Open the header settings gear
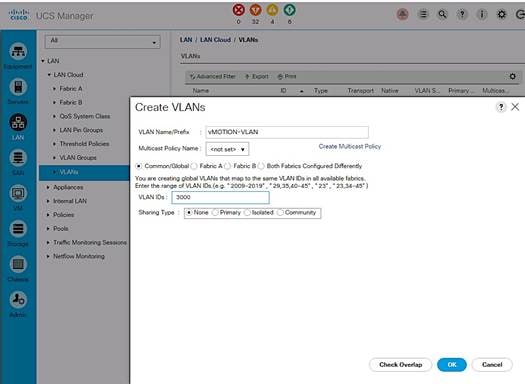 pyautogui.click(x=502, y=14)
